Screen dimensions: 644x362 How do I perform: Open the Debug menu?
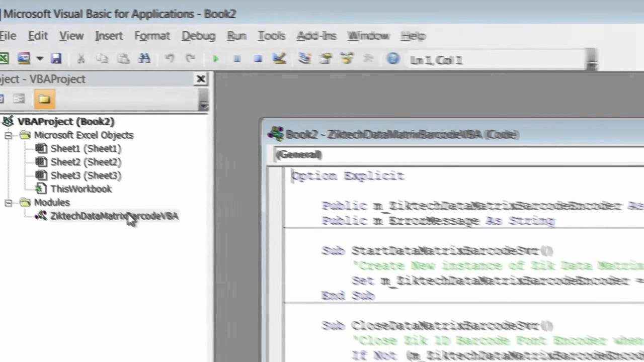click(x=198, y=36)
